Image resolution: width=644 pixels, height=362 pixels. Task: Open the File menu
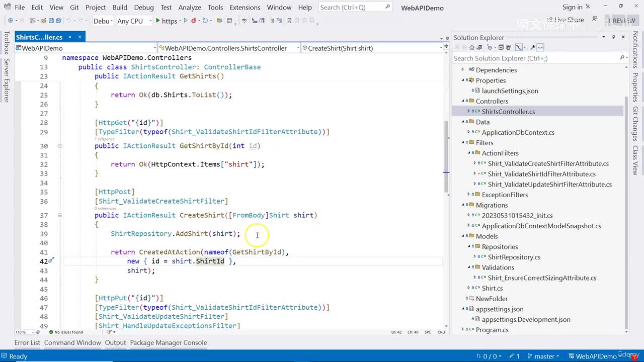pyautogui.click(x=20, y=7)
